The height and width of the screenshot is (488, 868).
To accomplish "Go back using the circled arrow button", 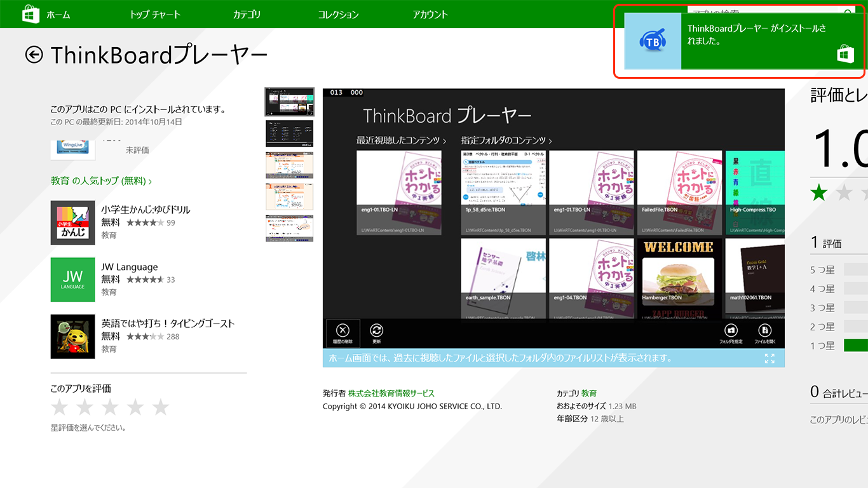I will click(34, 55).
